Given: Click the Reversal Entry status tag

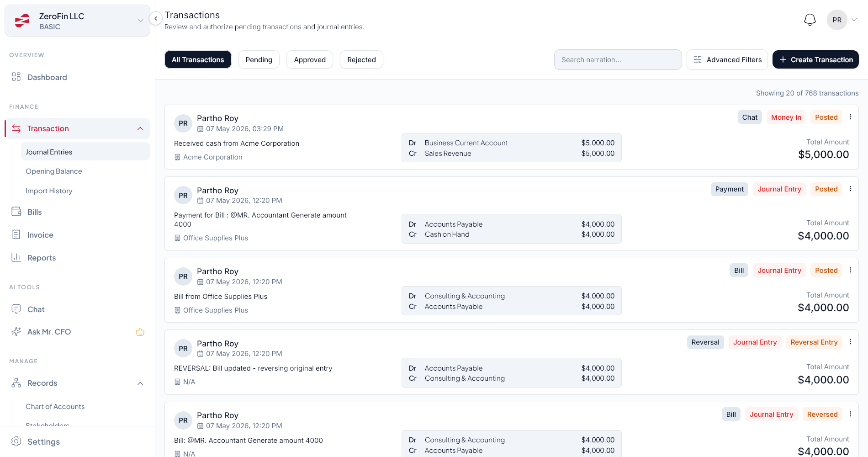Looking at the screenshot, I should [814, 342].
